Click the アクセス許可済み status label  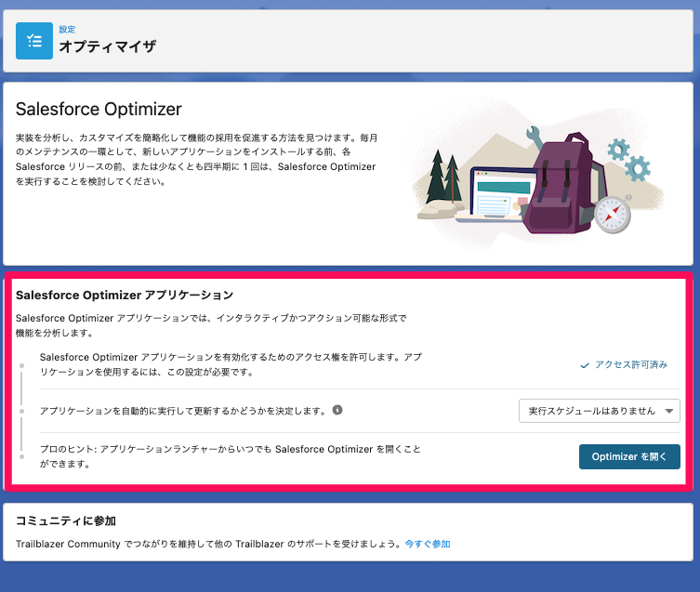(x=631, y=364)
